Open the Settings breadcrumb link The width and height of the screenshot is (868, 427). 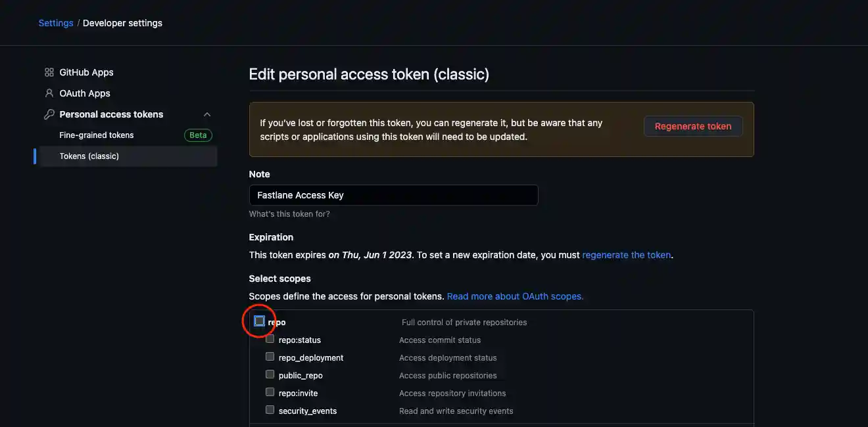click(x=55, y=22)
